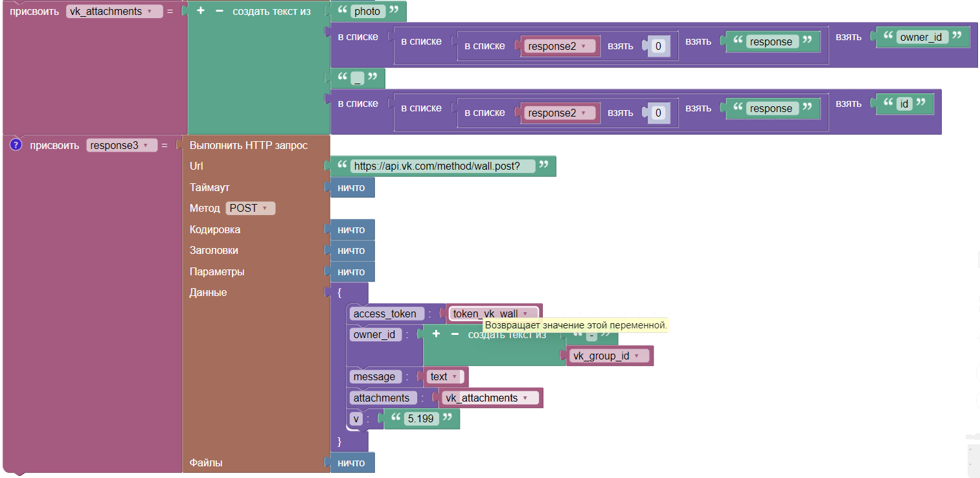Click the dash text field above vk_group_id

pyautogui.click(x=592, y=335)
